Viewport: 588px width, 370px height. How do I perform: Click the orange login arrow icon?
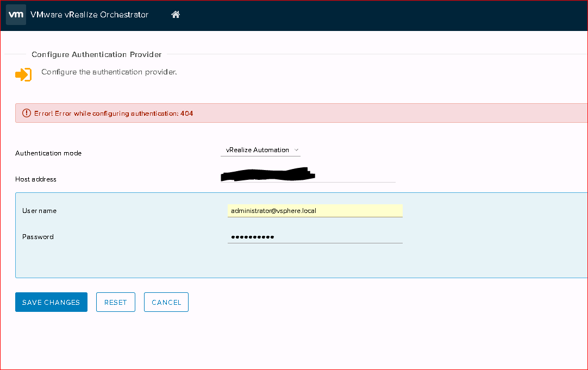point(23,74)
